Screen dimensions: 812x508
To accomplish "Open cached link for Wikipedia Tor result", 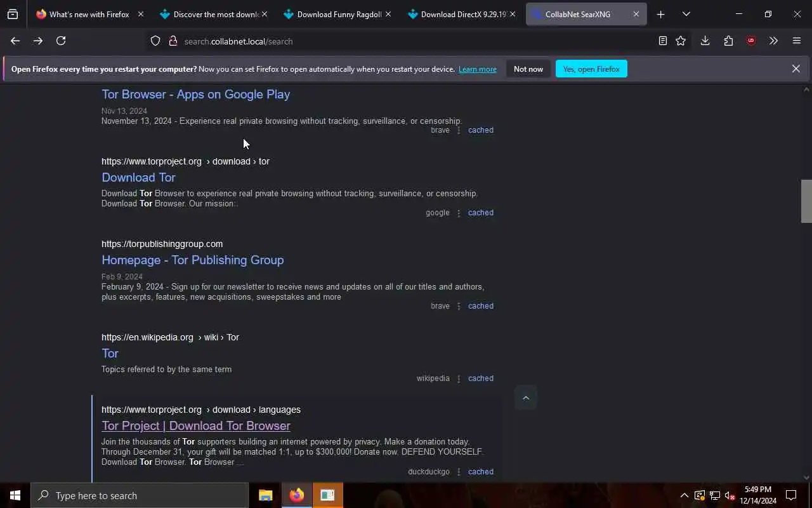I will point(480,378).
